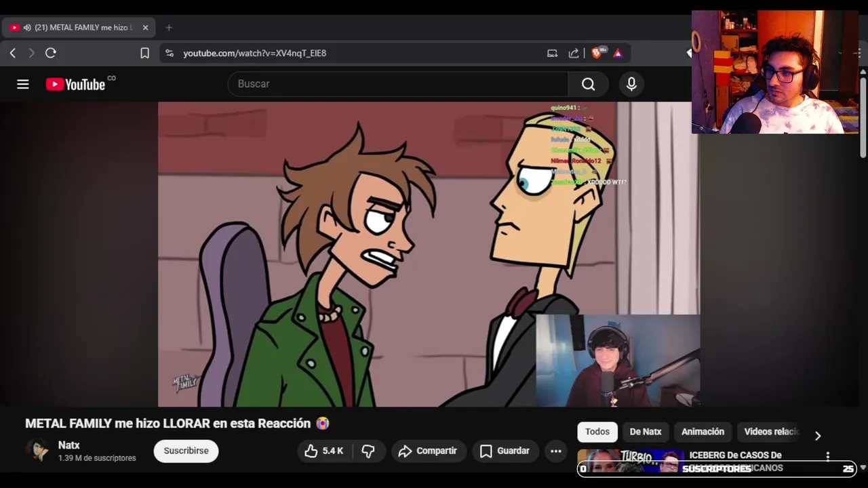This screenshot has width=868, height=488.
Task: Click the 1.39 M de suscriptores text
Action: click(x=97, y=458)
